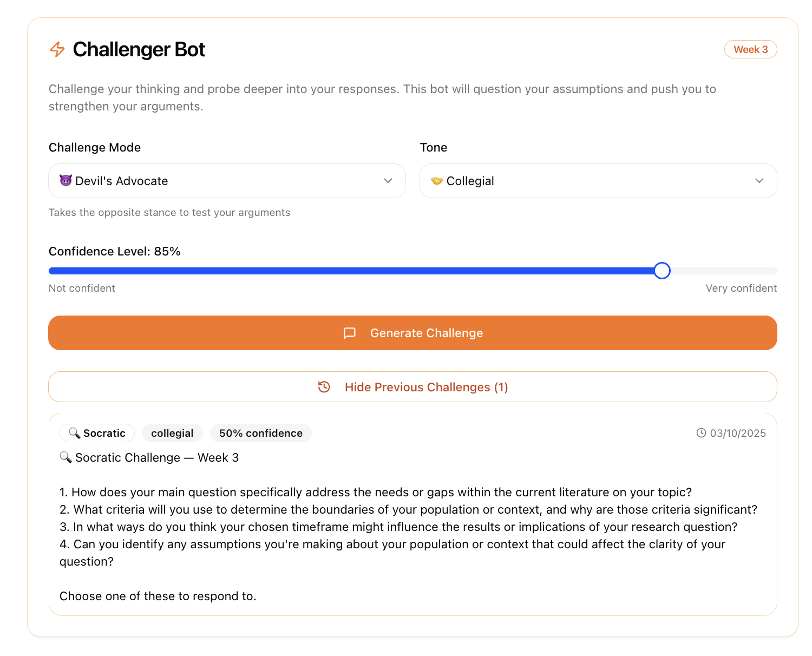Open the Challenge Mode dropdown

pyautogui.click(x=227, y=181)
